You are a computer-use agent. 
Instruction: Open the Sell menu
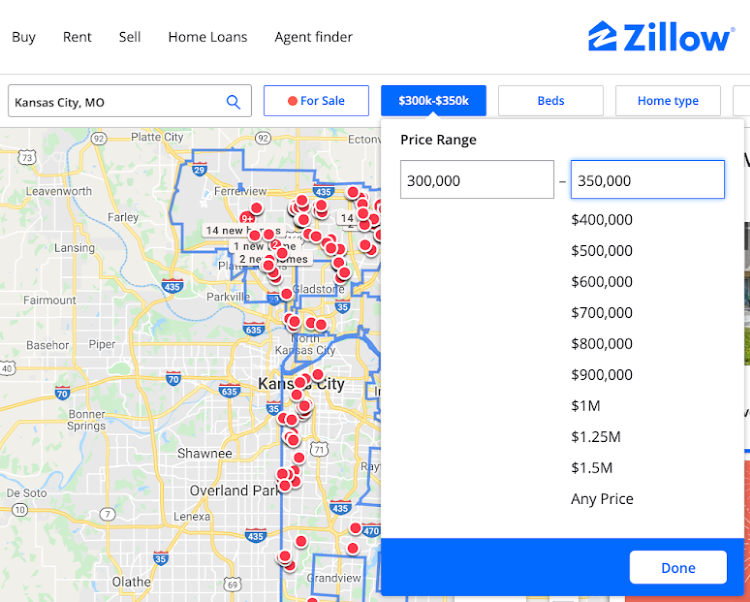tap(130, 37)
